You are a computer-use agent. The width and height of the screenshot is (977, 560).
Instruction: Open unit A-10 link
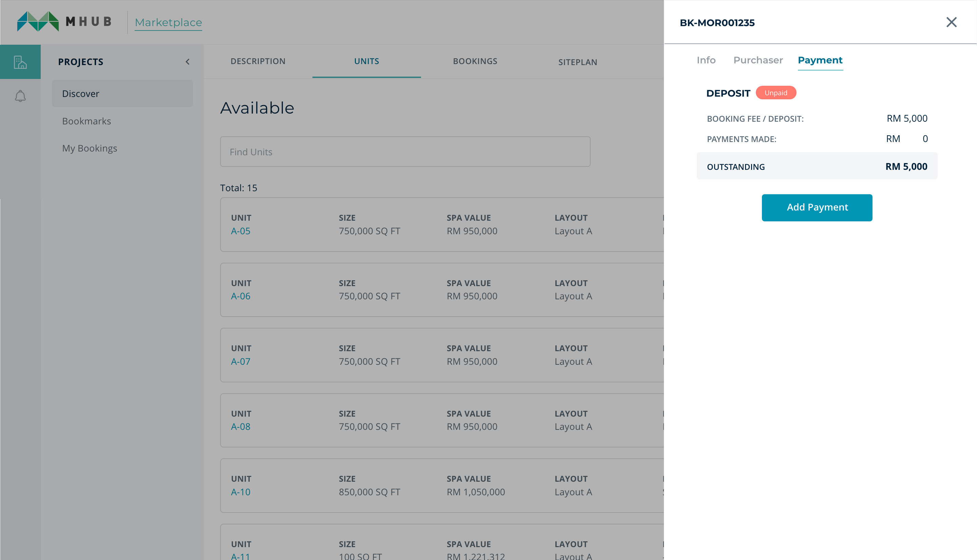click(241, 492)
